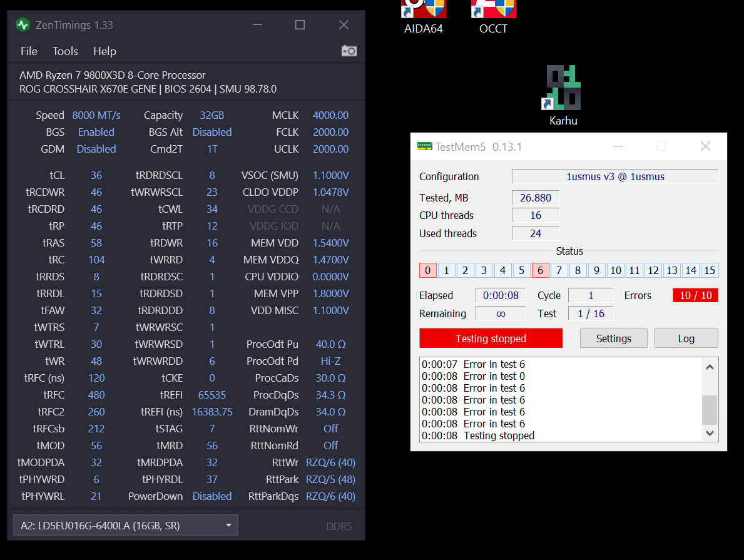Click the TestMem5 title bar icon
Image resolution: width=744 pixels, height=560 pixels.
(424, 146)
